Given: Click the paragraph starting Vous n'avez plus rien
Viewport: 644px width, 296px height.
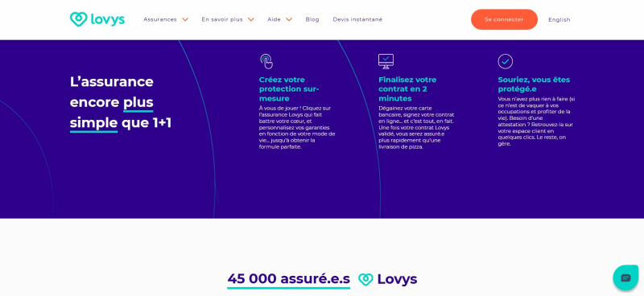Looking at the screenshot, I should point(536,121).
